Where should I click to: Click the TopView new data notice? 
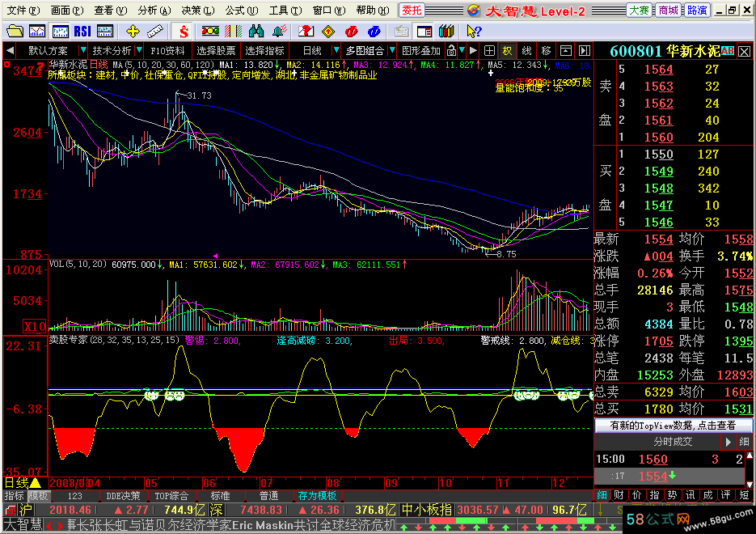point(673,425)
